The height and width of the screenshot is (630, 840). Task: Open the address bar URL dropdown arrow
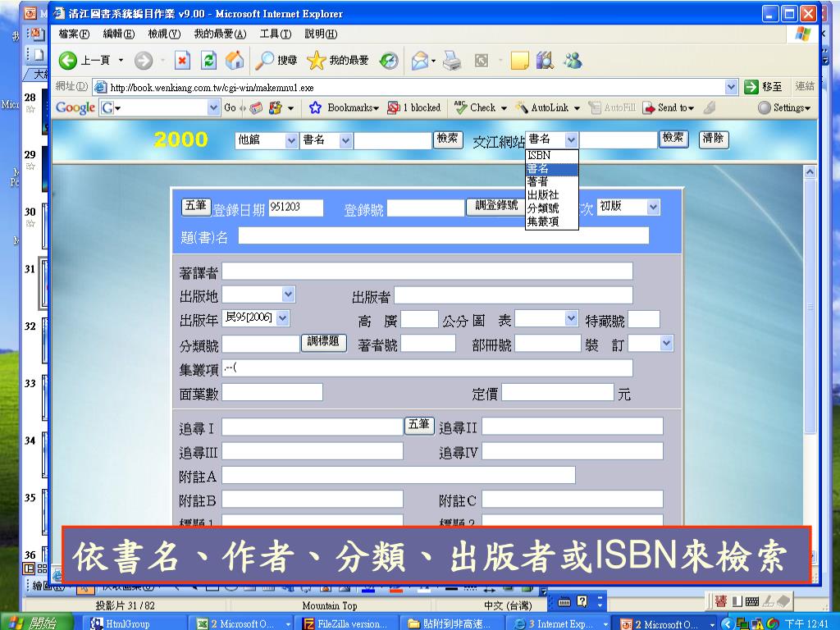click(731, 87)
